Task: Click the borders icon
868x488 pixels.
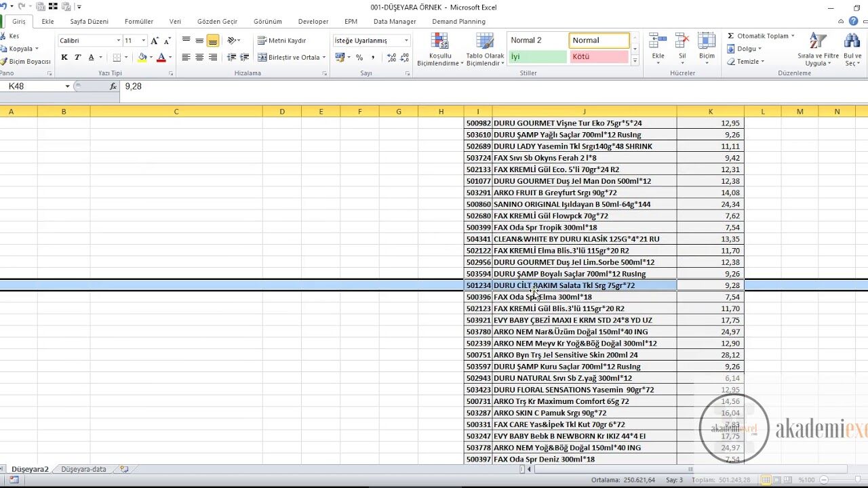Action: [x=117, y=58]
